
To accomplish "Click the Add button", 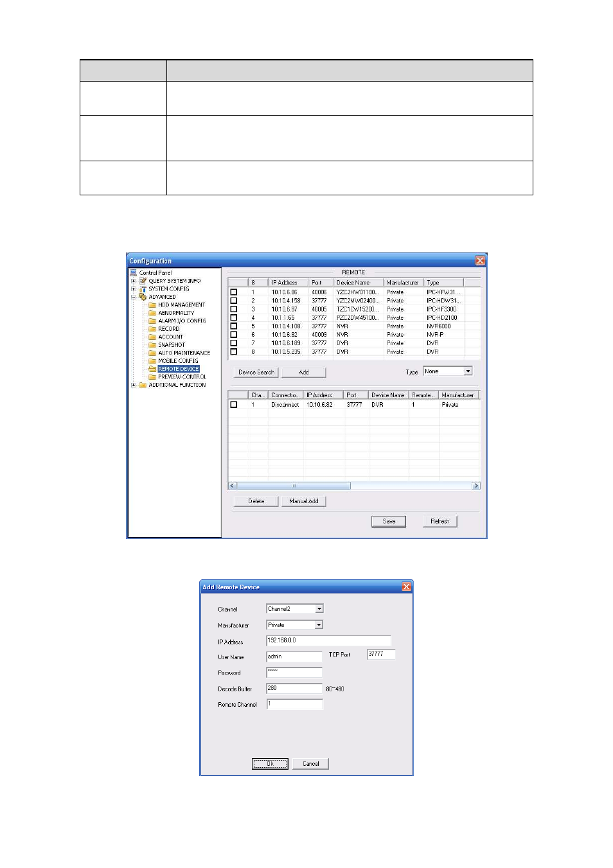I will [x=304, y=372].
